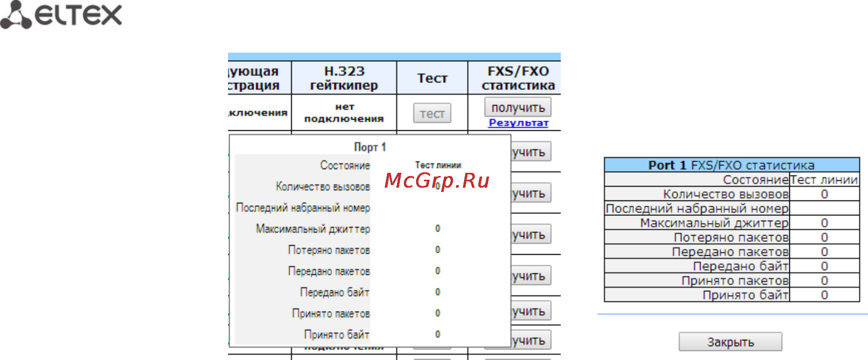868x360 pixels.
Task: Click Потеряно пакетов label in the Порт 1 popup
Action: [x=329, y=250]
